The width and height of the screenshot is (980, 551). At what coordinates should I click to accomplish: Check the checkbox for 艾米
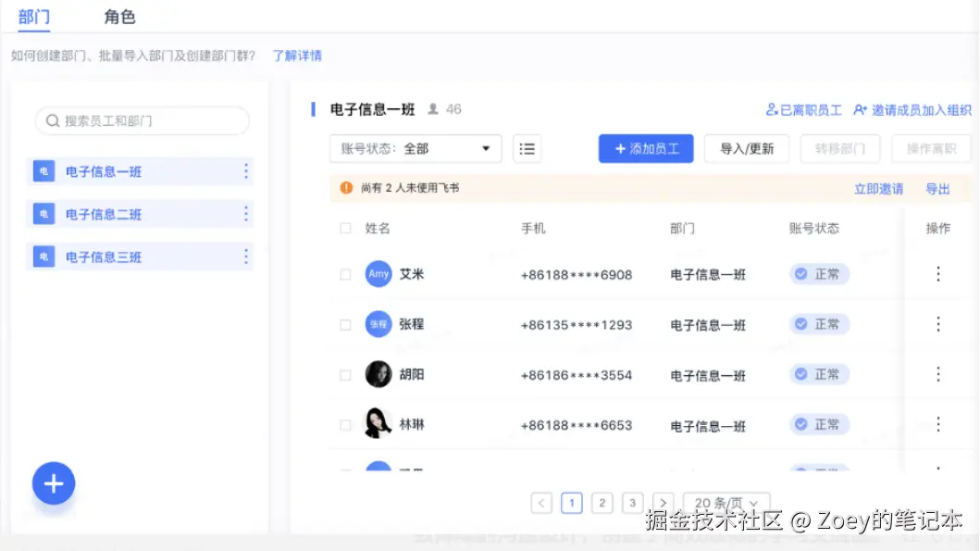tap(345, 274)
